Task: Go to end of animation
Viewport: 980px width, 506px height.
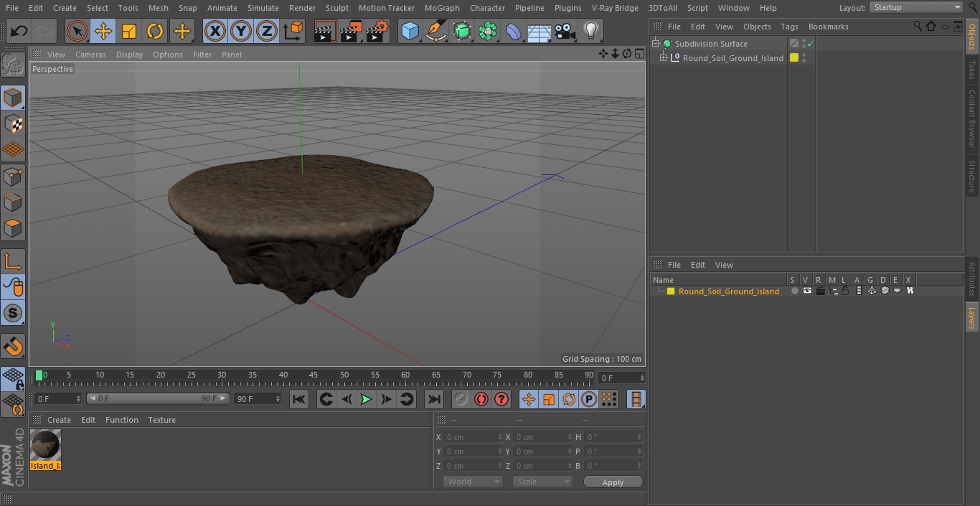Action: tap(434, 399)
